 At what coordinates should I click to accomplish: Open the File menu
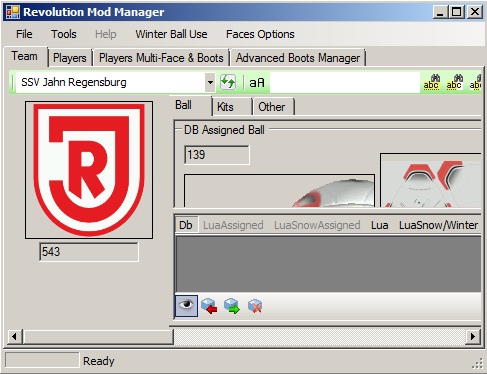pyautogui.click(x=24, y=34)
